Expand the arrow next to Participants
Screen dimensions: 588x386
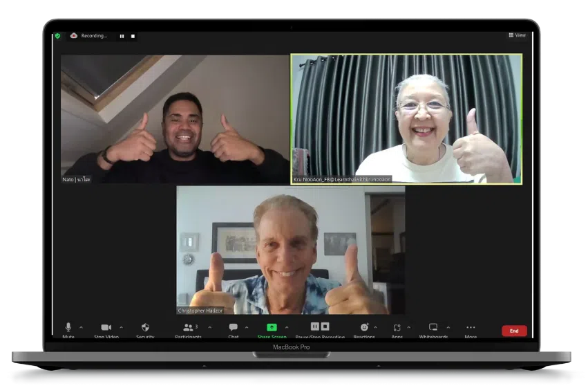209,327
